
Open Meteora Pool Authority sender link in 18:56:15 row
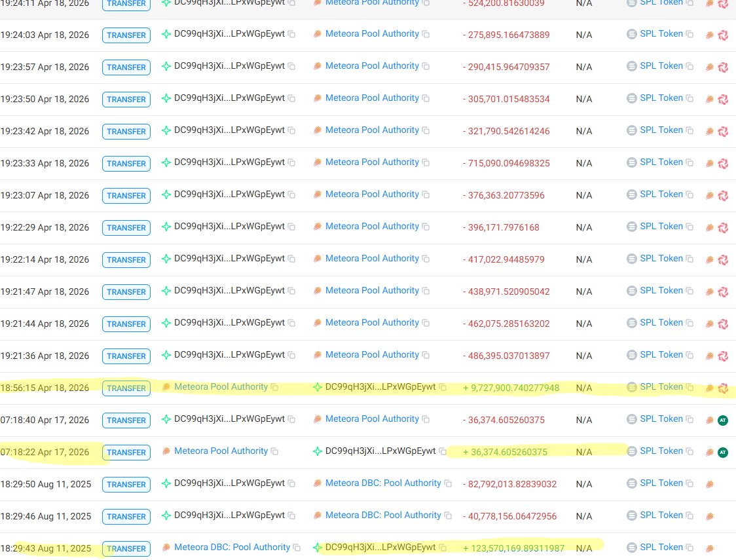221,387
